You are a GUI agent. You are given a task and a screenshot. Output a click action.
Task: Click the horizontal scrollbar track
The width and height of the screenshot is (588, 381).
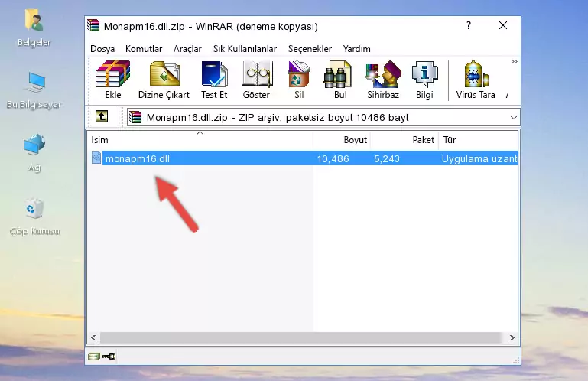click(x=300, y=337)
